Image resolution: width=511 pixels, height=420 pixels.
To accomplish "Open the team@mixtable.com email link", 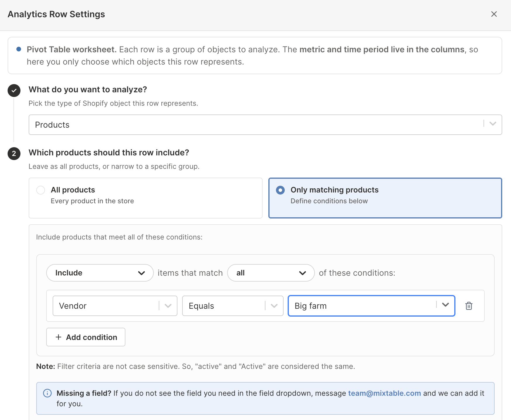I will [384, 393].
